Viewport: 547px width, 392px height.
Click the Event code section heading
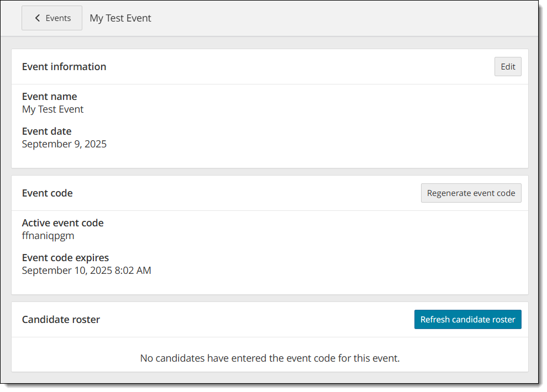tap(48, 193)
